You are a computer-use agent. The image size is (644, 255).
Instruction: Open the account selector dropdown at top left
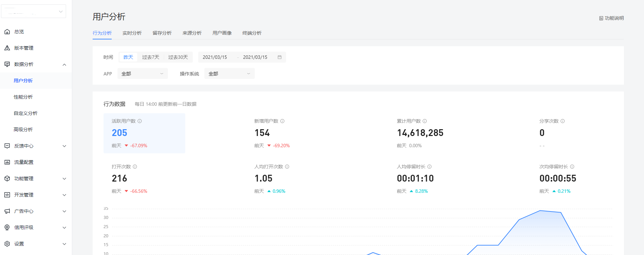[33, 11]
